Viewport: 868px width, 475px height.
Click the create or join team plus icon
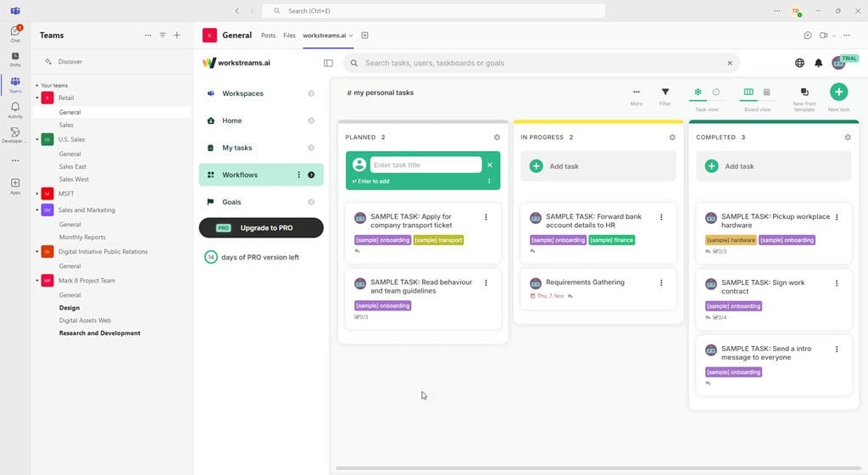[x=177, y=35]
